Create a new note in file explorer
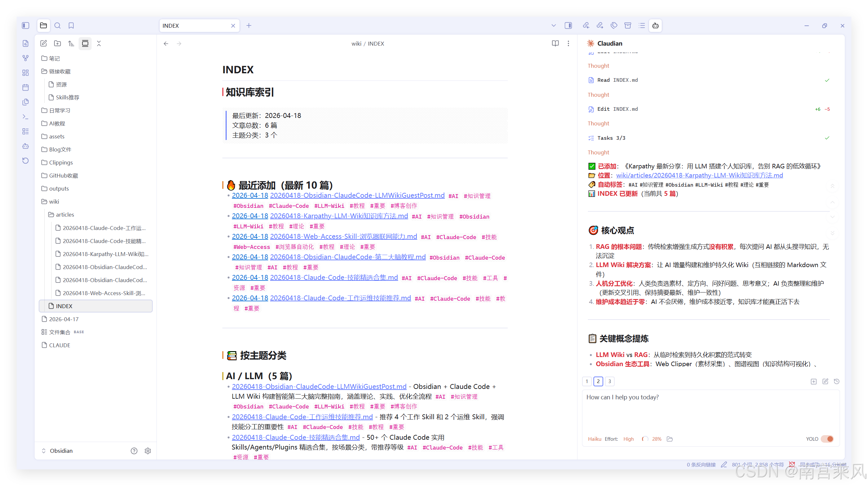 point(43,43)
